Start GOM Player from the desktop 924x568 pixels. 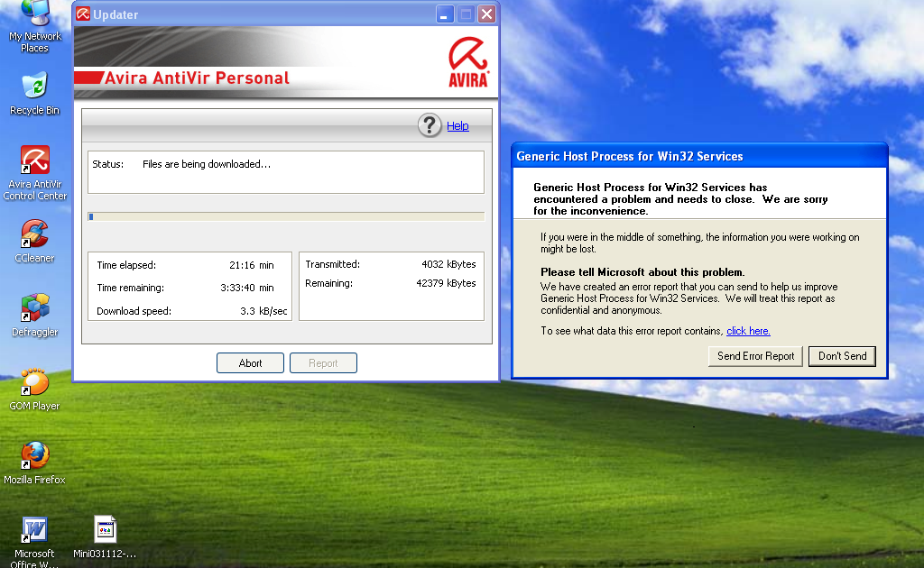pos(35,389)
